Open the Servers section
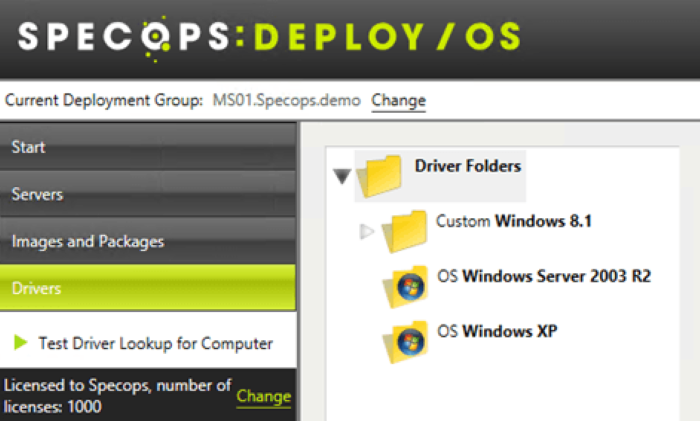The image size is (700, 421). (148, 194)
